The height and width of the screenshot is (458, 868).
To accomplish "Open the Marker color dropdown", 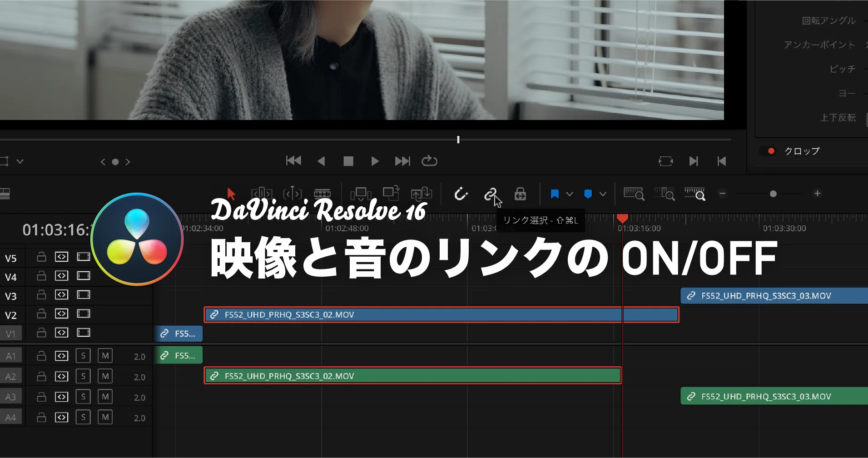I will 603,194.
